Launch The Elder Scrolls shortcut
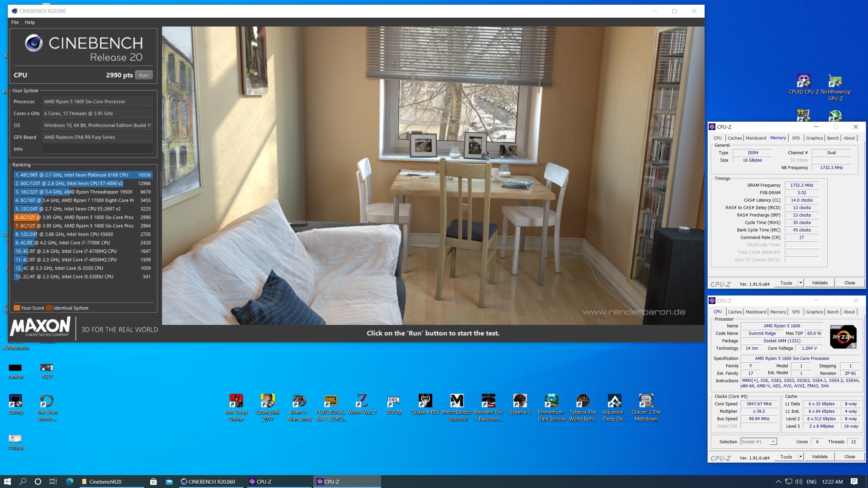This screenshot has height=488, width=868. [47, 408]
